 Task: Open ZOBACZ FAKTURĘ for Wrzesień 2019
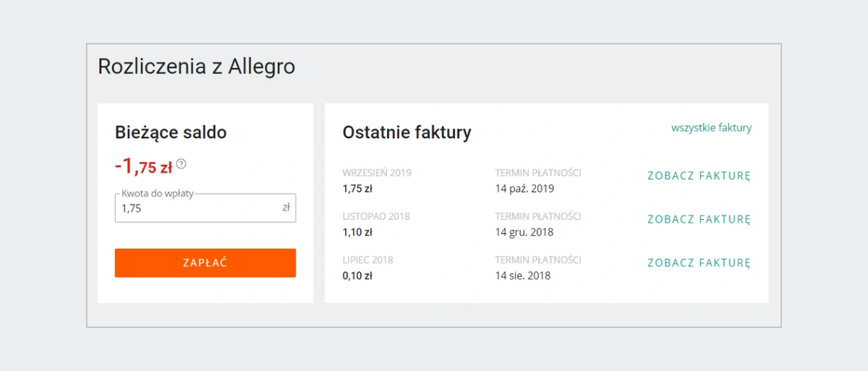[699, 176]
